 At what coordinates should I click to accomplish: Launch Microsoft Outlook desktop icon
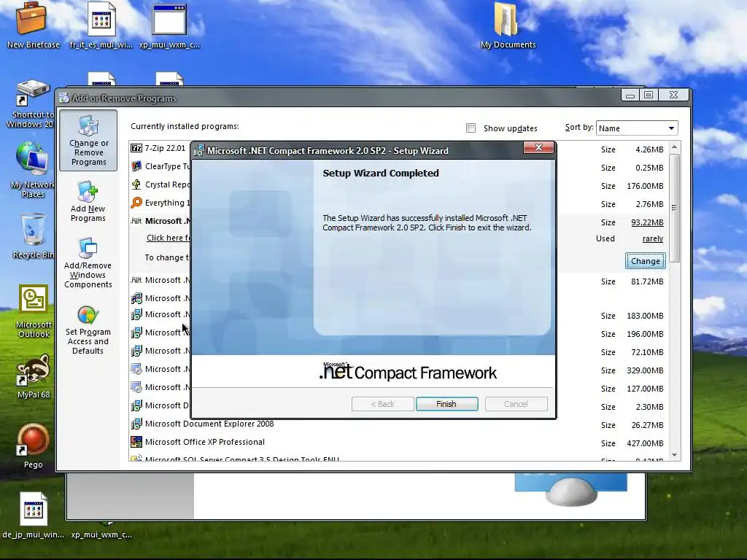[34, 312]
